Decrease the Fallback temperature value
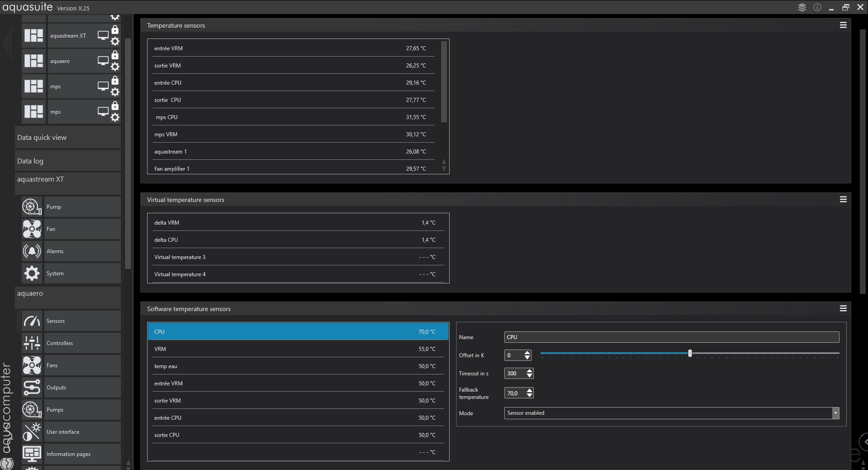The image size is (868, 470). tap(529, 395)
